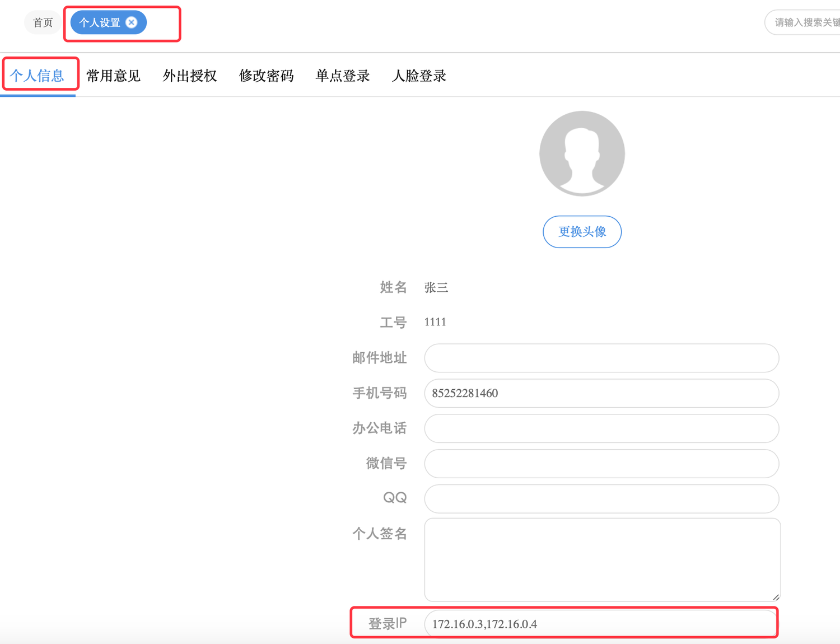Click the 微信号 text field
Screen dimensions: 840x644
pos(601,464)
